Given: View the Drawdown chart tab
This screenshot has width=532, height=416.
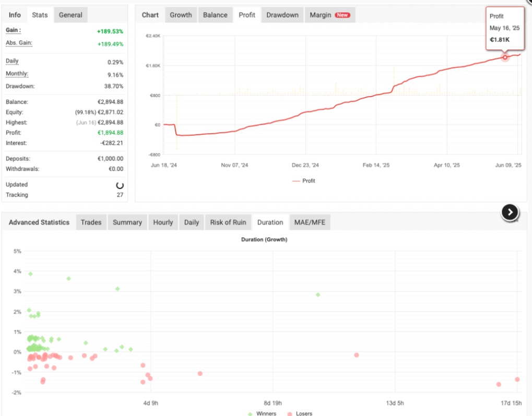Looking at the screenshot, I should coord(282,15).
